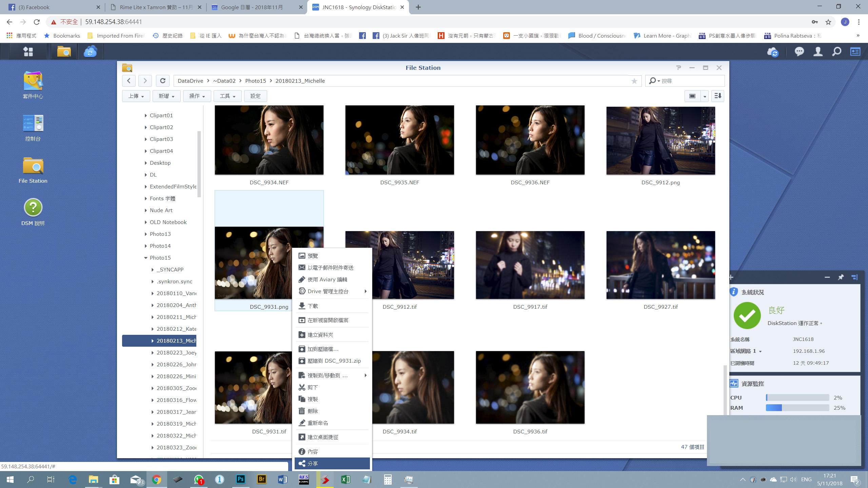Open the Action dropdown menu
This screenshot has width=868, height=488.
click(197, 96)
